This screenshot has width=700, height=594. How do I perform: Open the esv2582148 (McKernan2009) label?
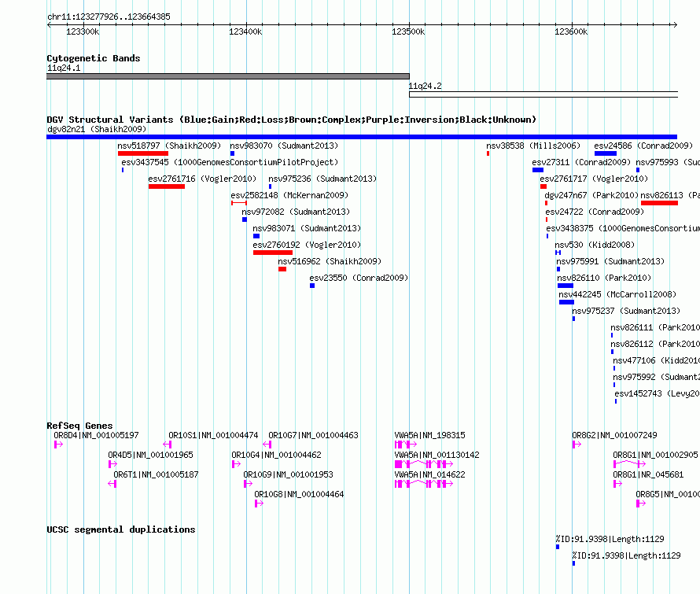289,195
